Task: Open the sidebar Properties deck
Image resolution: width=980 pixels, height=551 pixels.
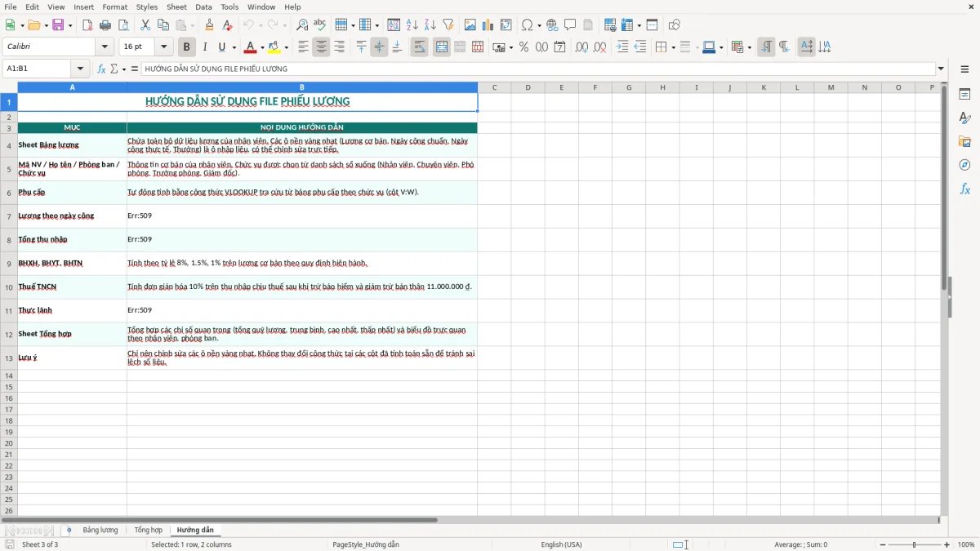Action: click(x=964, y=94)
